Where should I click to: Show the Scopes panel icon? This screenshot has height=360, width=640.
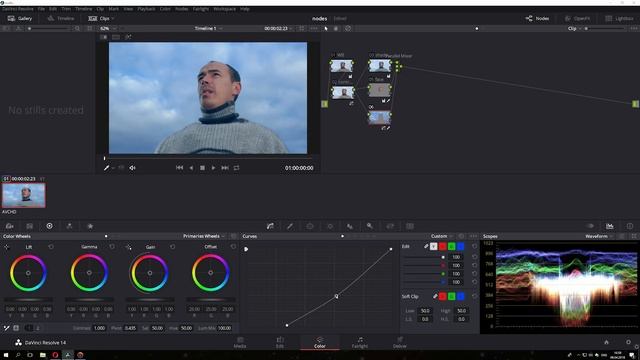(x=610, y=226)
